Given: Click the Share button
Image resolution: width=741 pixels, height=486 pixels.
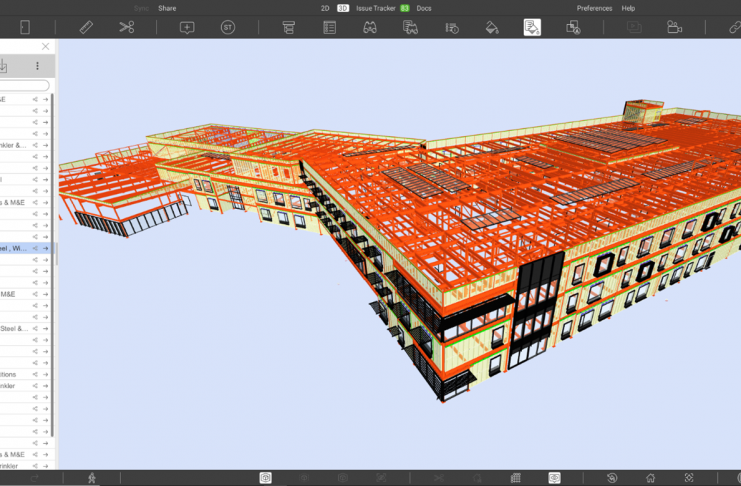Looking at the screenshot, I should coord(167,8).
